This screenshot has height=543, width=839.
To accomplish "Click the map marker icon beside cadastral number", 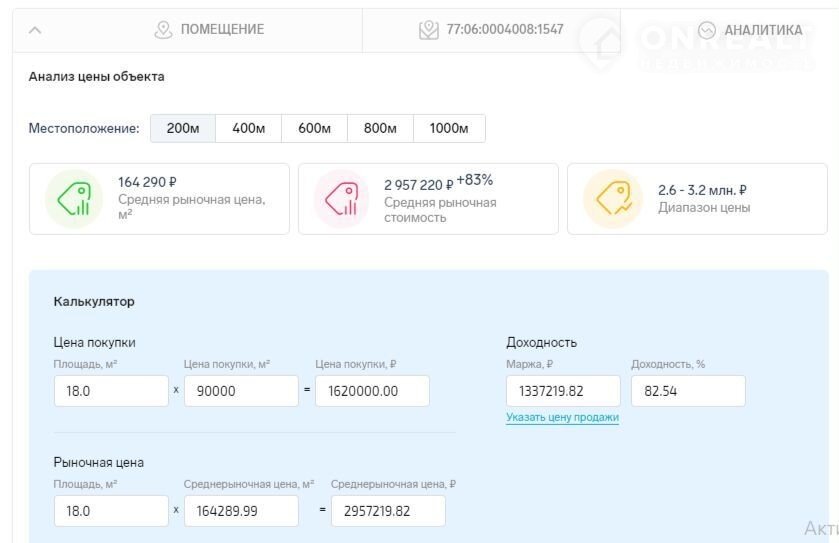I will [x=429, y=30].
